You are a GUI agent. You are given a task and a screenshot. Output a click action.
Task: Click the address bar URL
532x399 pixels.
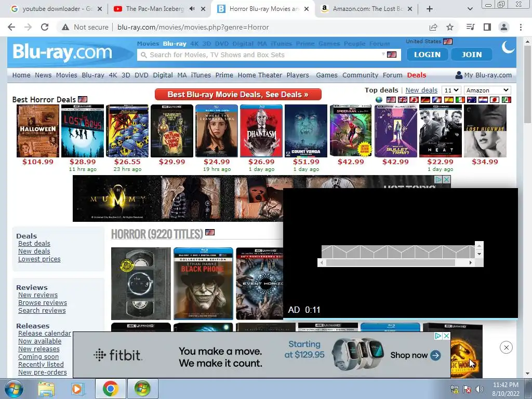point(193,27)
